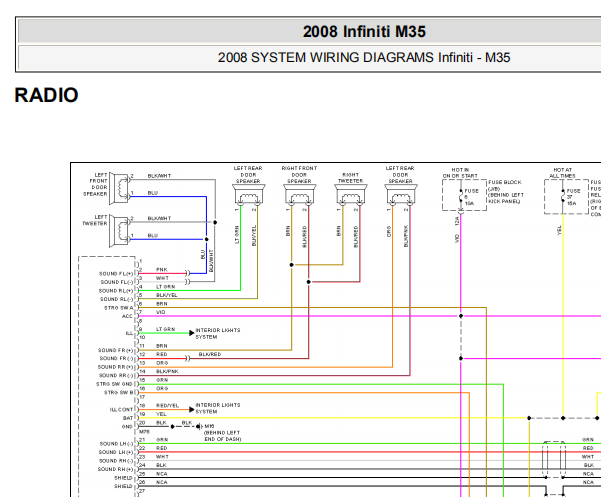Click the 'STRG SW GND' pin label
This screenshot has width=601, height=497.
(x=114, y=384)
